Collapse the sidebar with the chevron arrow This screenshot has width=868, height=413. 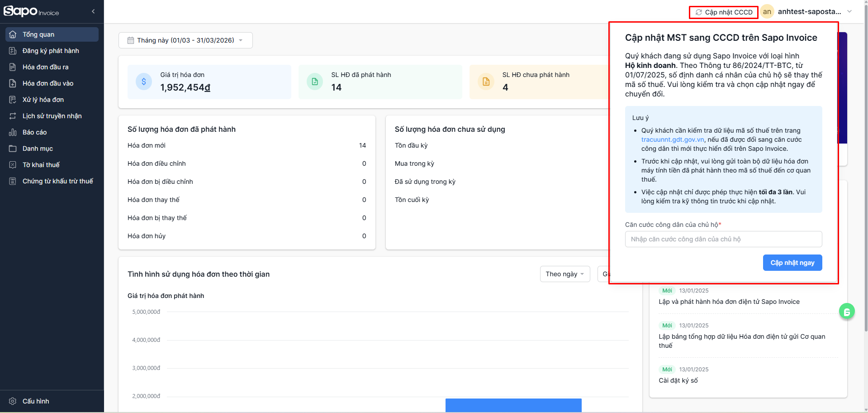coord(93,11)
